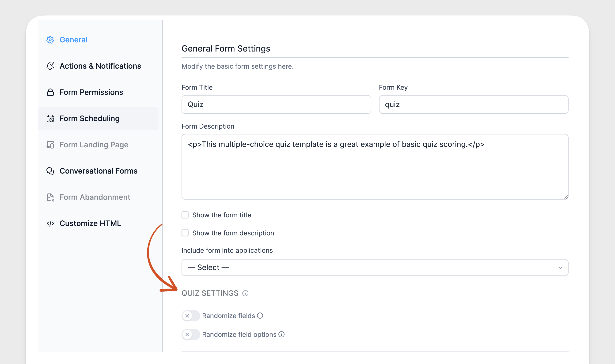Switch to Conversational Forms

coord(98,171)
